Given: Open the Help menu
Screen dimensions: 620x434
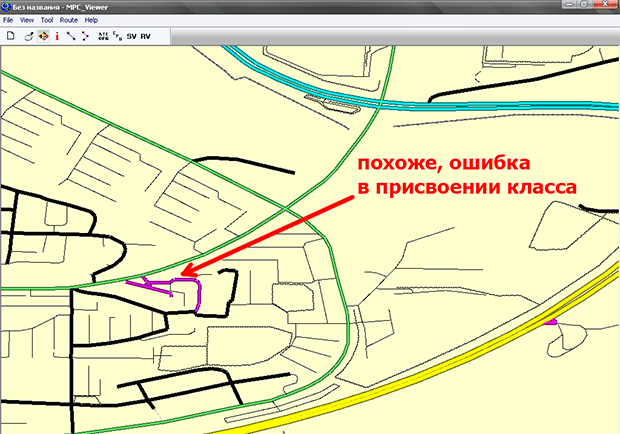Looking at the screenshot, I should point(91,20).
